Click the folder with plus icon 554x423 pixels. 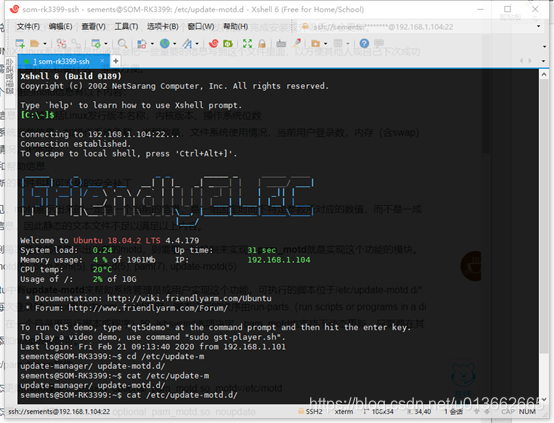point(316,43)
